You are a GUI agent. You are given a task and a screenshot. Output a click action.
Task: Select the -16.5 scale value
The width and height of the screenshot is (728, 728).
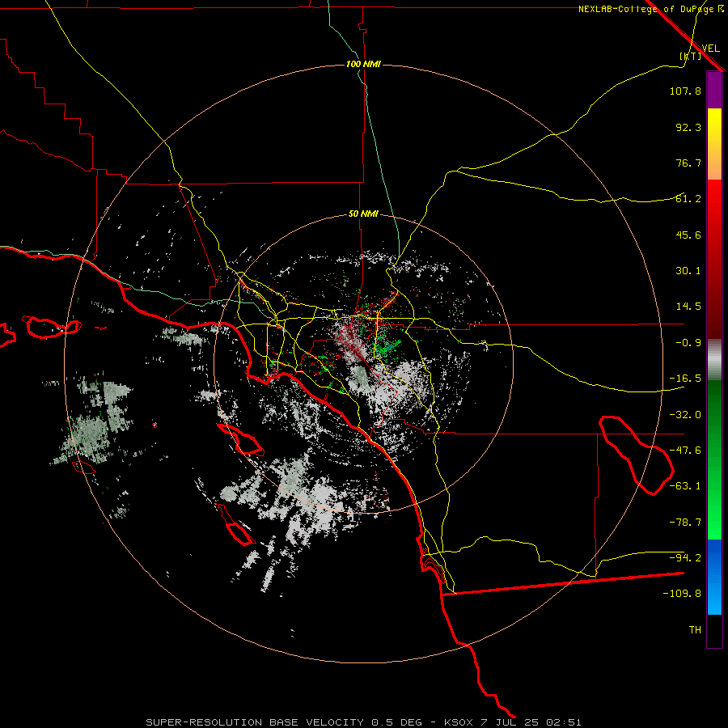pyautogui.click(x=685, y=379)
